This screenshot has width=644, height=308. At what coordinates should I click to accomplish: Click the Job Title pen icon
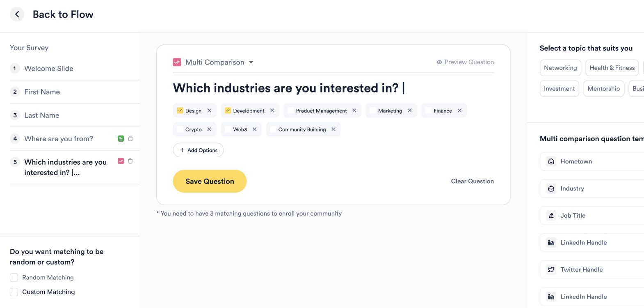(x=551, y=216)
